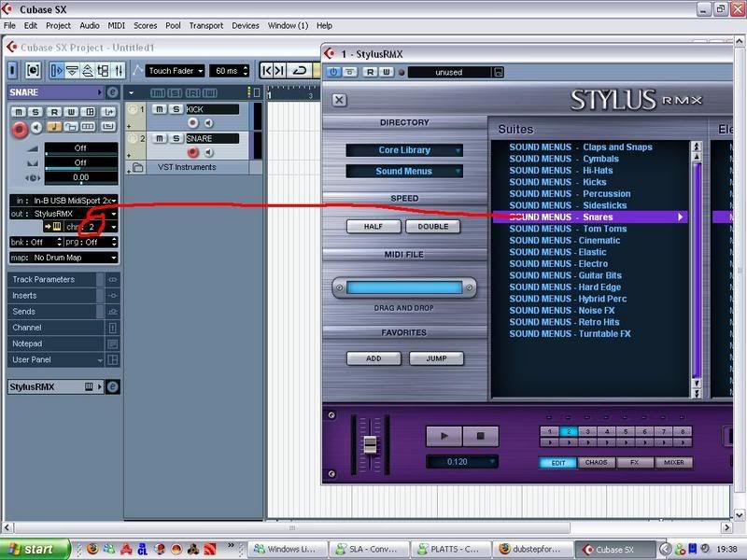Open the Transport menu
Screen dimensions: 747x560
coord(207,25)
